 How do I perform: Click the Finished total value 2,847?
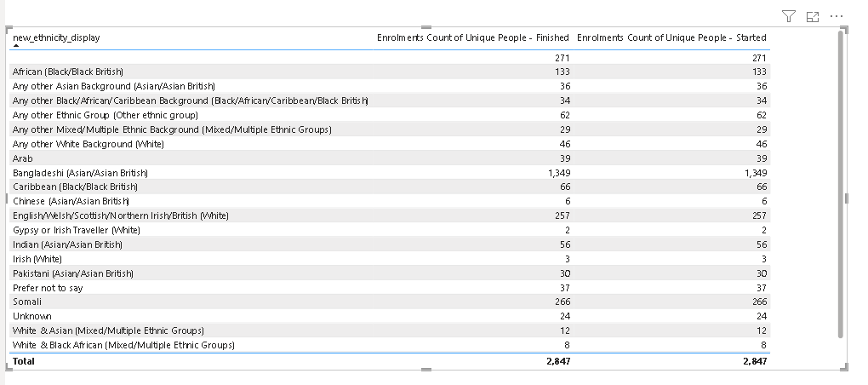558,361
